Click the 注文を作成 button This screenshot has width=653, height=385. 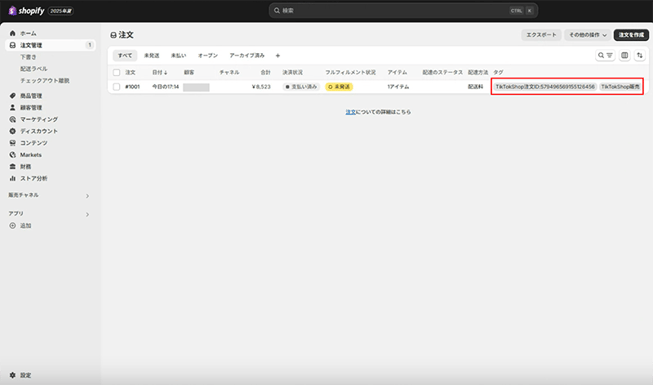[631, 35]
